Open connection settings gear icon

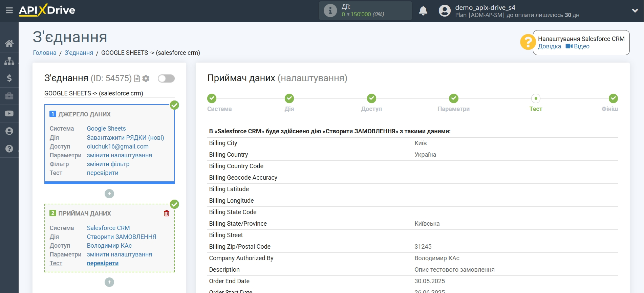[x=146, y=78]
